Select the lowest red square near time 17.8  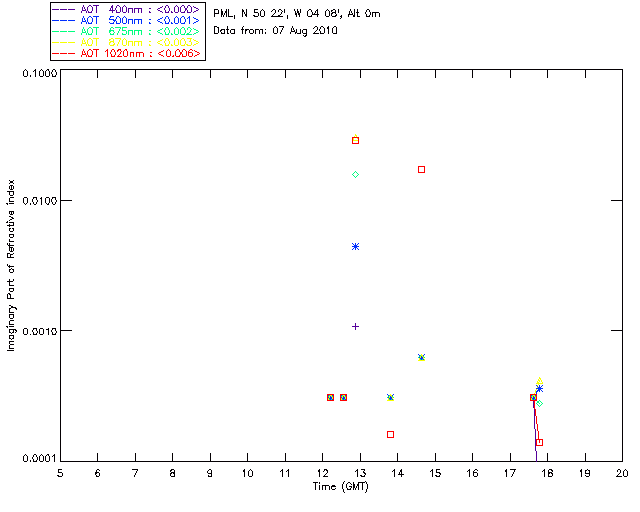pos(539,443)
